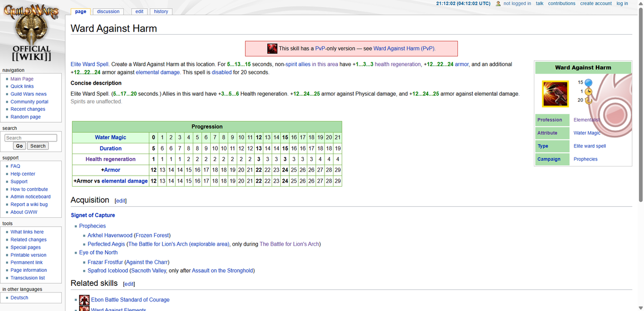
Task: Open Prophecies campaign link in infobox
Action: click(x=586, y=159)
